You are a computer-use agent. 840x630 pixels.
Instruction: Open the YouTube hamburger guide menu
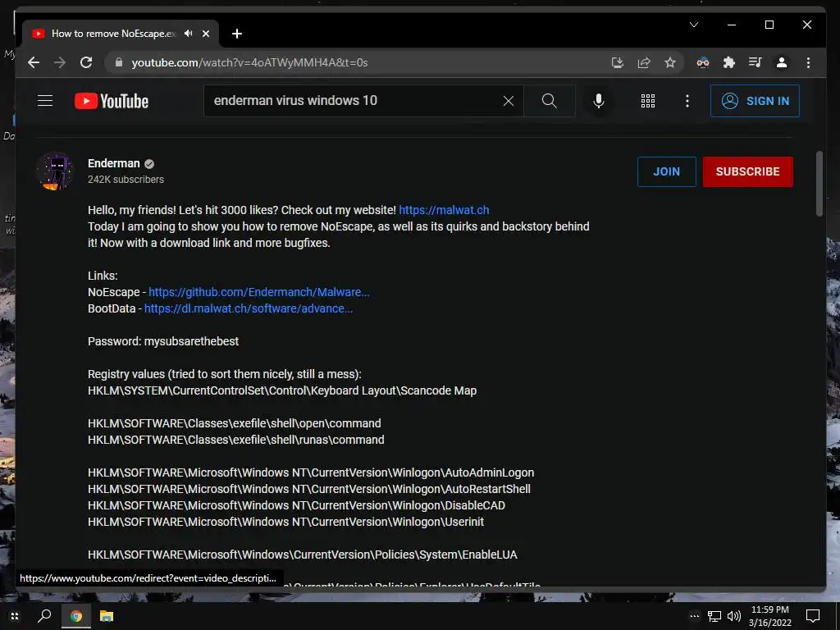45,101
